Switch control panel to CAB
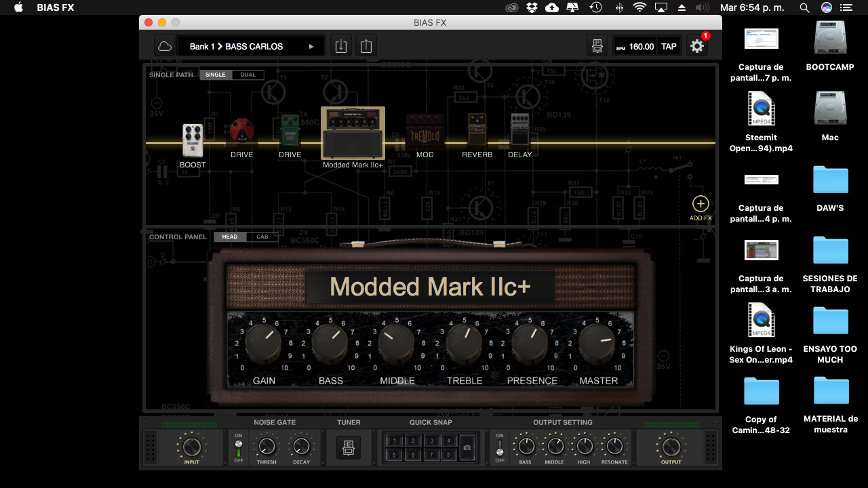Image resolution: width=868 pixels, height=488 pixels. pos(262,237)
